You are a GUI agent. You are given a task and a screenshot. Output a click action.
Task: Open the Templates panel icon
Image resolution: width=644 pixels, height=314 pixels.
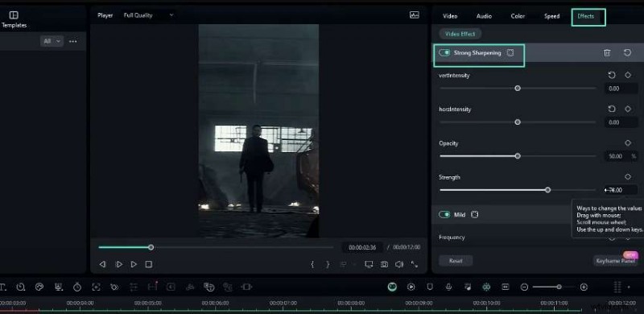14,15
